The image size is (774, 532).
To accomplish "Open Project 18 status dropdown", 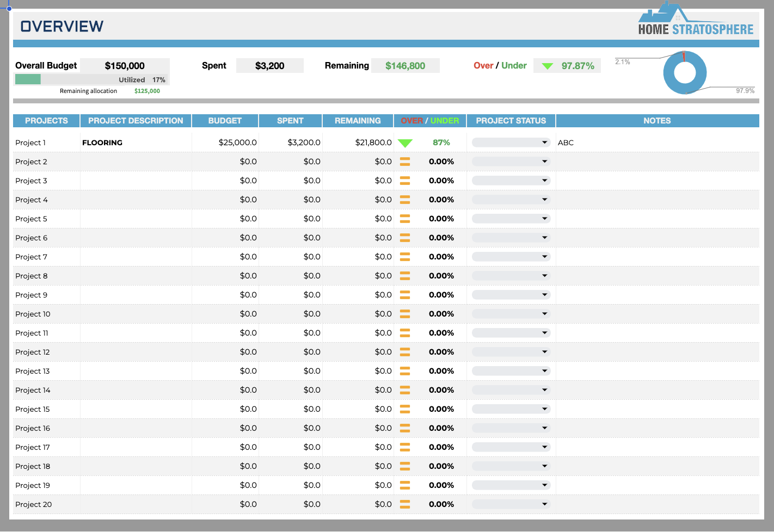I will tap(511, 466).
